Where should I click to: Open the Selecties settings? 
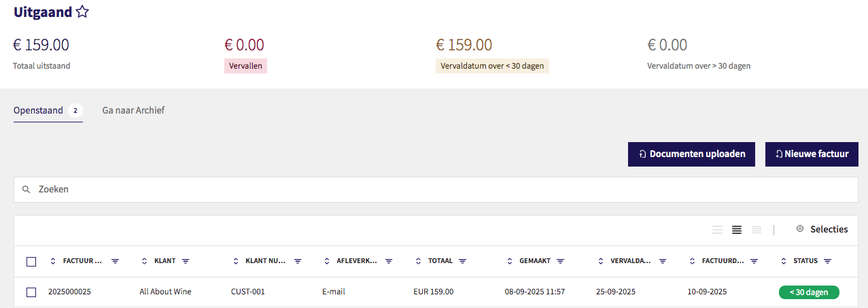[822, 230]
